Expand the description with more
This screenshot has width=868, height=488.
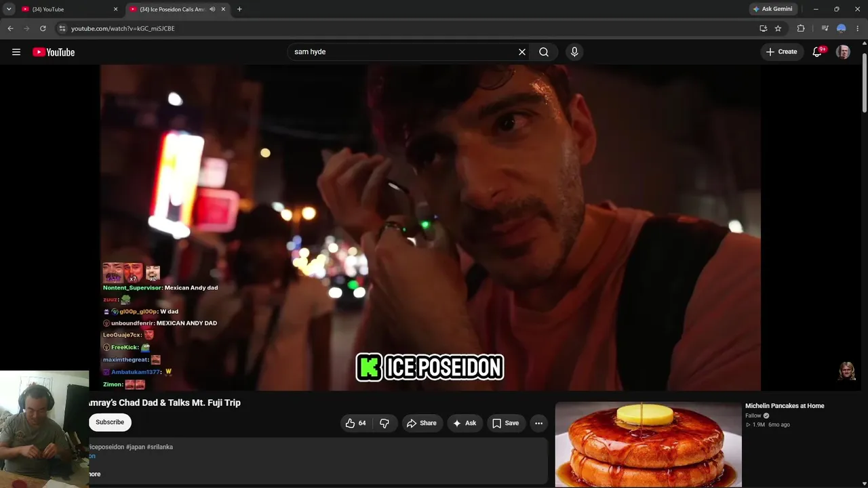(x=94, y=474)
